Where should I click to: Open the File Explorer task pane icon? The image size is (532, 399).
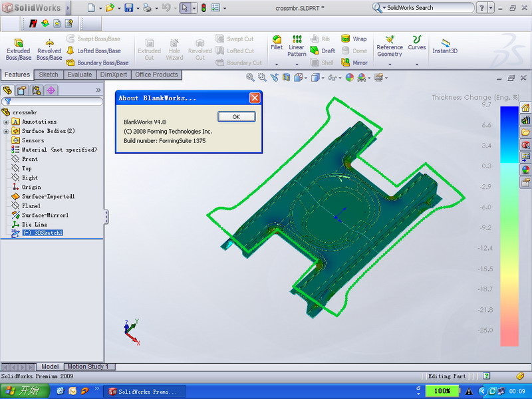pos(525,132)
